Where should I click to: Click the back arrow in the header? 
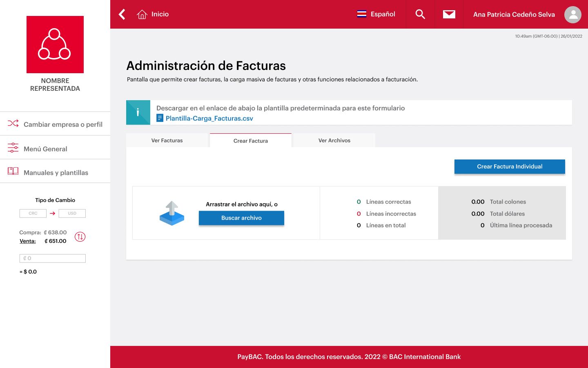point(121,14)
